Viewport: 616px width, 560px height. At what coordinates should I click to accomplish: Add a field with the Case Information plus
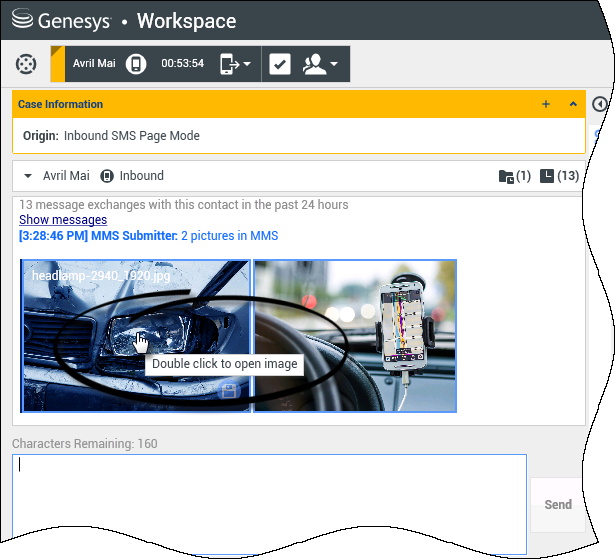(x=545, y=104)
